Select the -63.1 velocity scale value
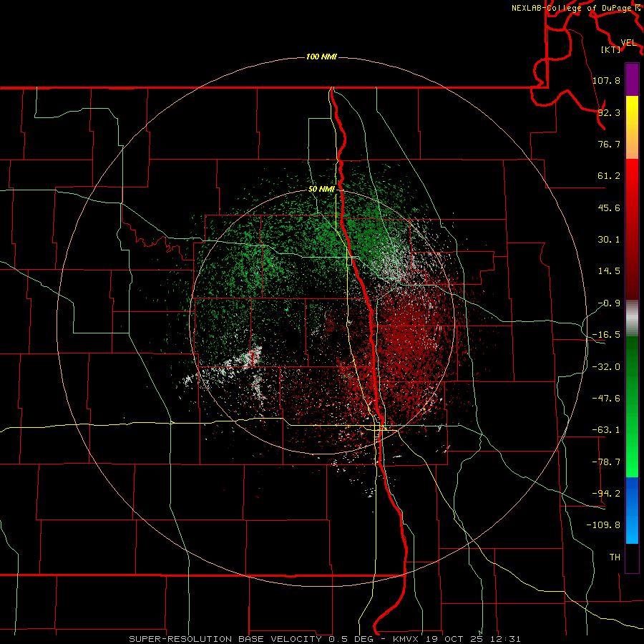The height and width of the screenshot is (644, 644). (606, 430)
